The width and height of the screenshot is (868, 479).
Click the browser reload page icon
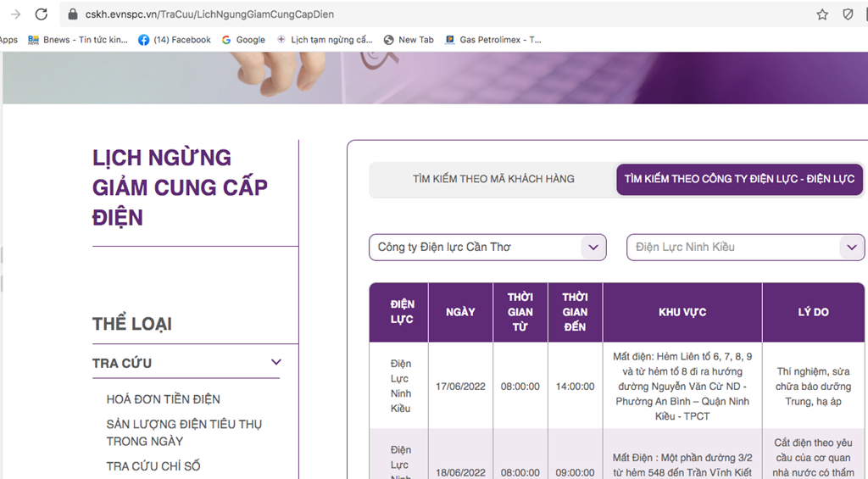pyautogui.click(x=41, y=14)
